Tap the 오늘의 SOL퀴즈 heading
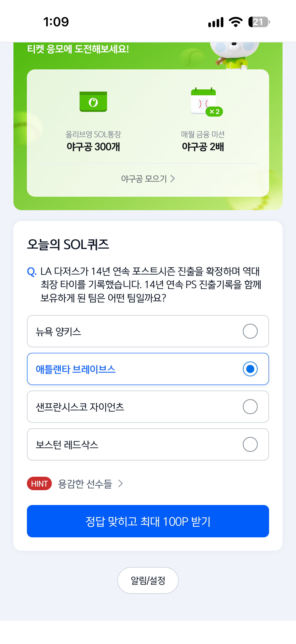 point(68,244)
